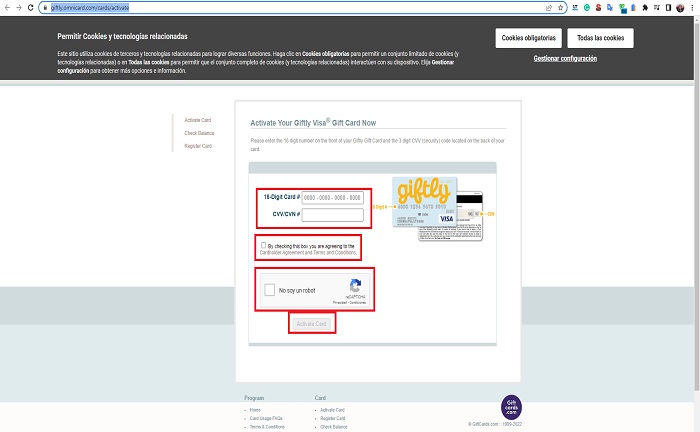Focus the 16-Digit Card number field
This screenshot has width=700, height=432.
point(333,198)
